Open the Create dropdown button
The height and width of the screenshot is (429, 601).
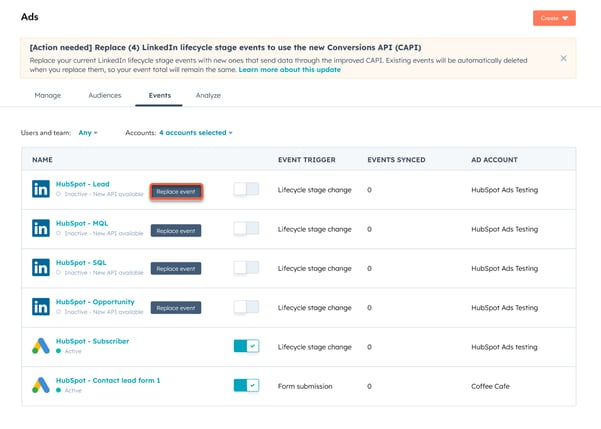pyautogui.click(x=554, y=18)
